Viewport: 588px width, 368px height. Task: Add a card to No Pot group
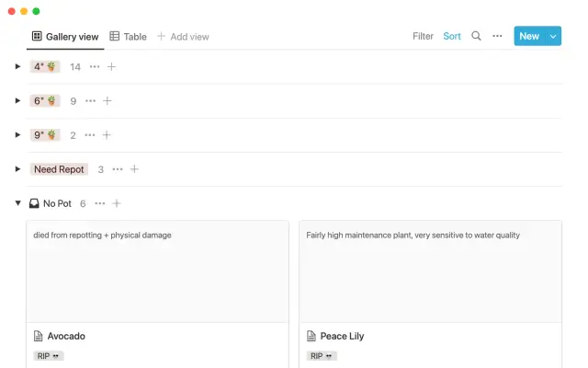117,203
